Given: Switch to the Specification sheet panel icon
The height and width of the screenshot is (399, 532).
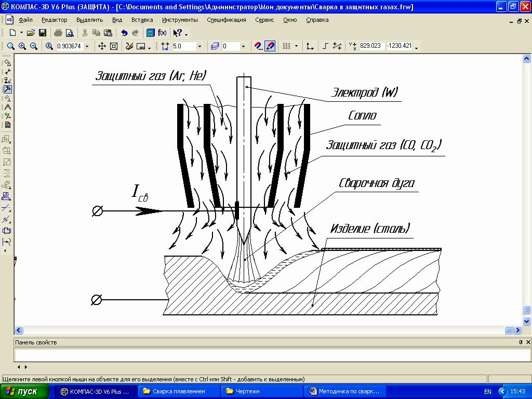Looking at the screenshot, I should pyautogui.click(x=7, y=125).
